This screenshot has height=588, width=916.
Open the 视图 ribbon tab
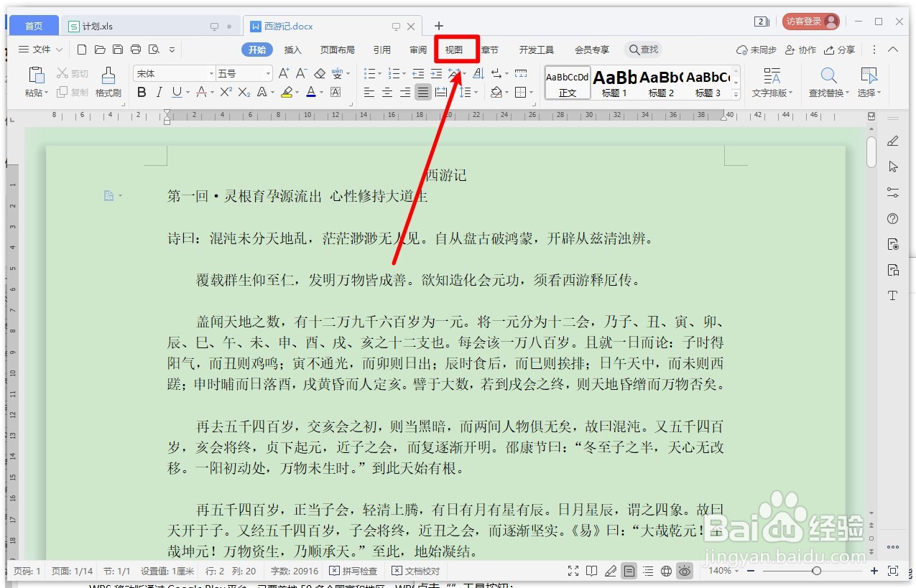pyautogui.click(x=454, y=50)
